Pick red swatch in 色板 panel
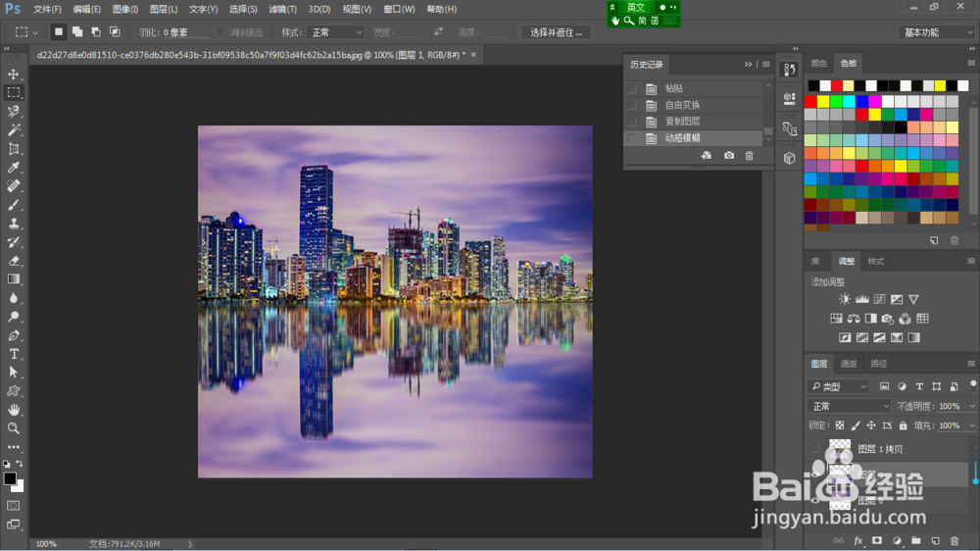Image resolution: width=980 pixels, height=551 pixels. click(810, 101)
